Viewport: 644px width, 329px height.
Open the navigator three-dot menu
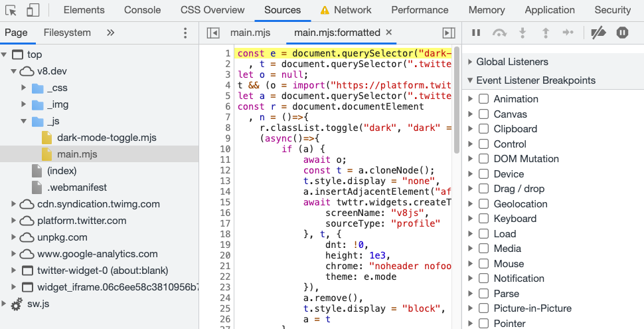point(185,33)
